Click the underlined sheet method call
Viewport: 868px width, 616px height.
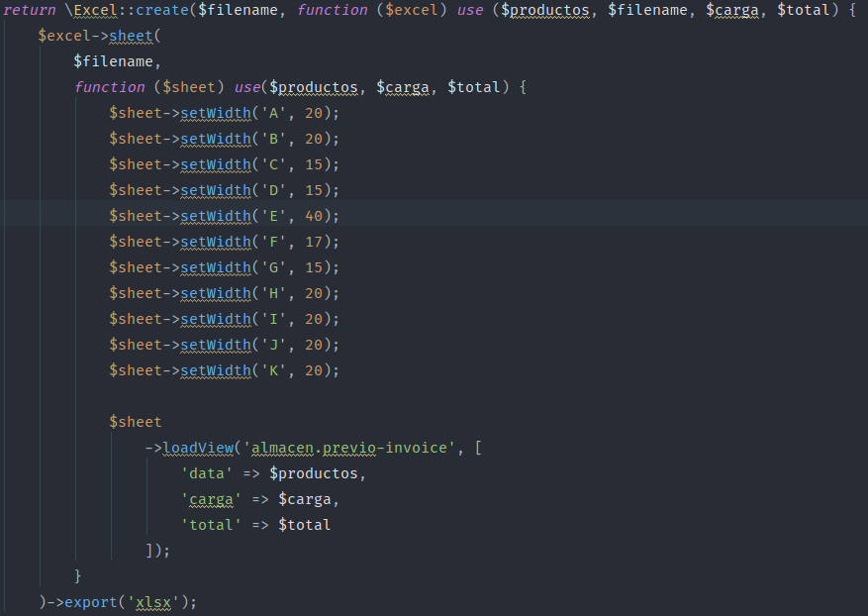(130, 35)
